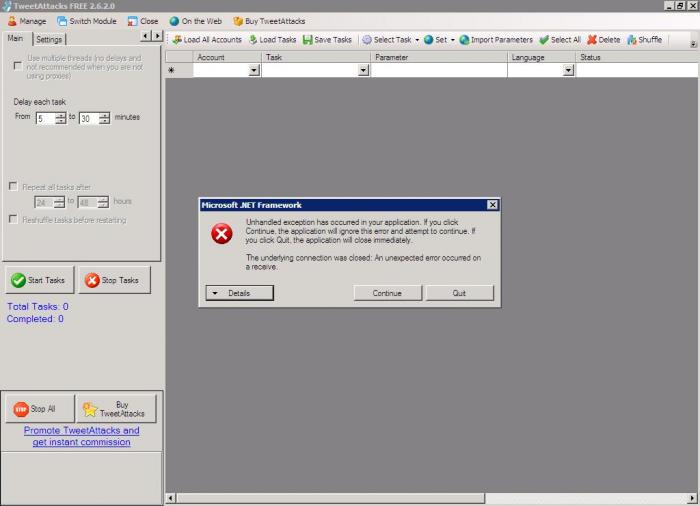Click the Buy TweetAttacks toolbar icon
The width and height of the screenshot is (700, 506).
click(238, 21)
